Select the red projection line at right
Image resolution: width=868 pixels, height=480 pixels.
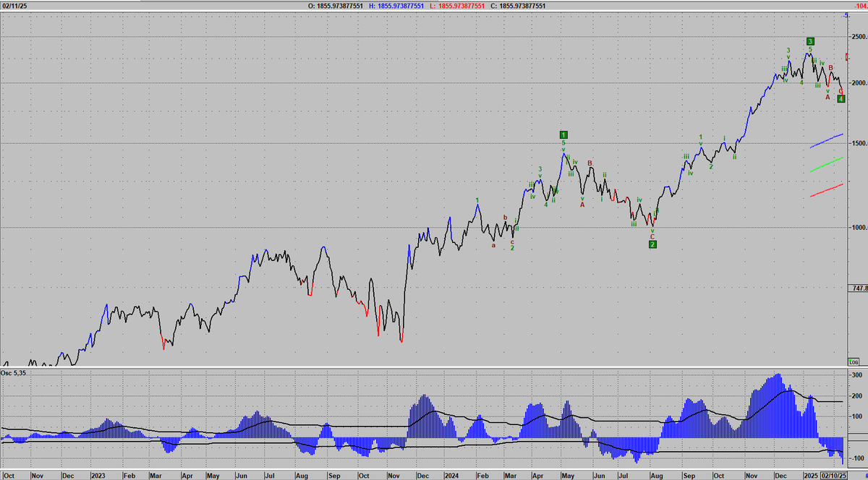[x=827, y=190]
